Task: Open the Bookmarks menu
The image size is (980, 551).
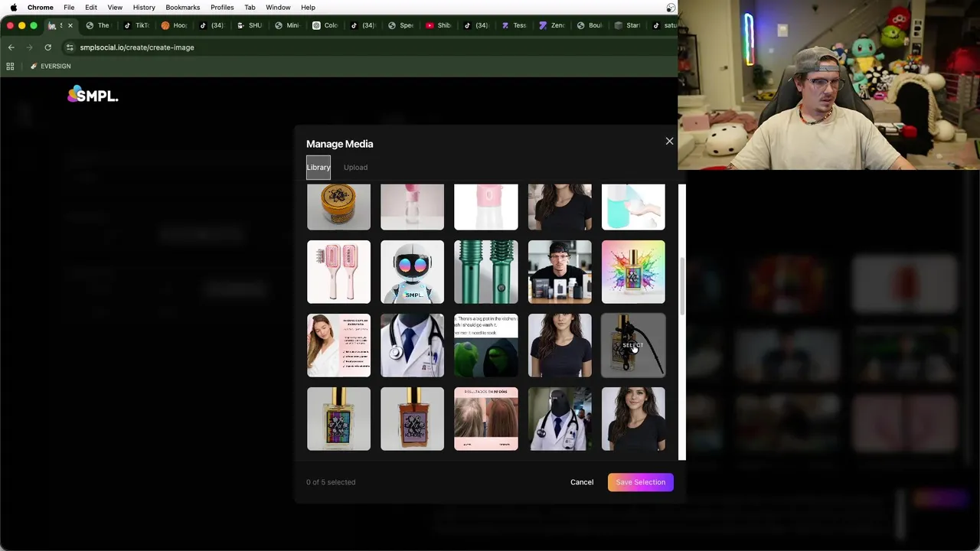Action: pos(183,8)
